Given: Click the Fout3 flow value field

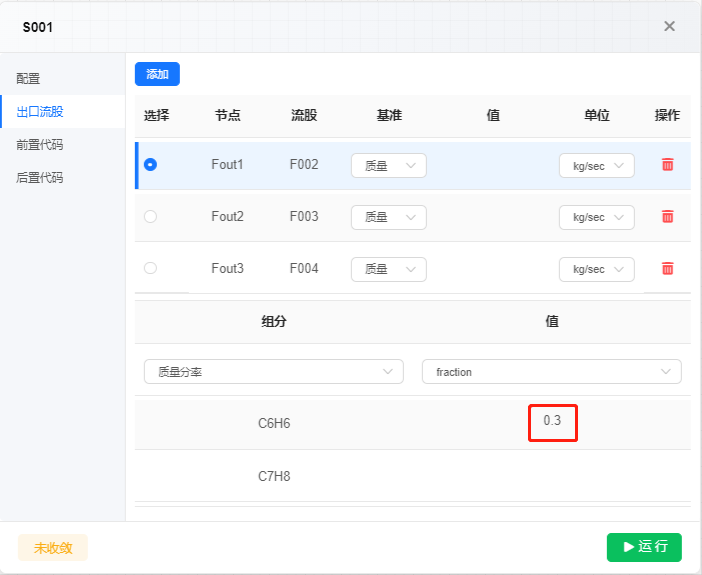Looking at the screenshot, I should [x=492, y=269].
